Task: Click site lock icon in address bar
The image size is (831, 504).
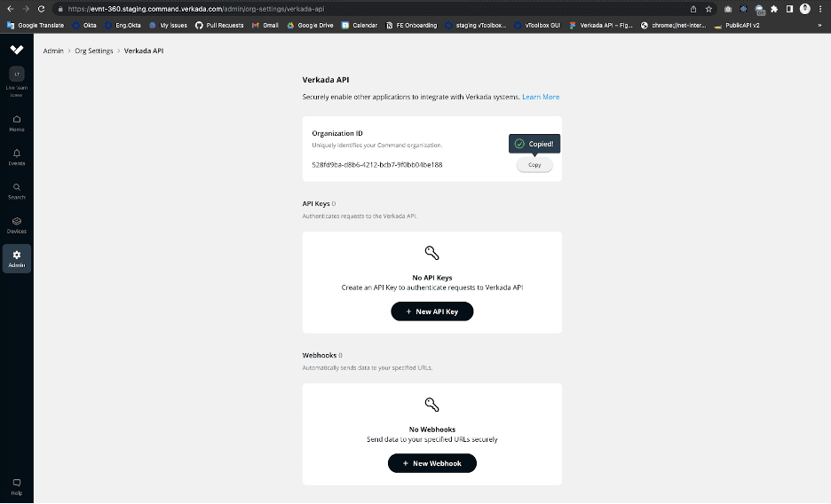Action: pyautogui.click(x=59, y=9)
